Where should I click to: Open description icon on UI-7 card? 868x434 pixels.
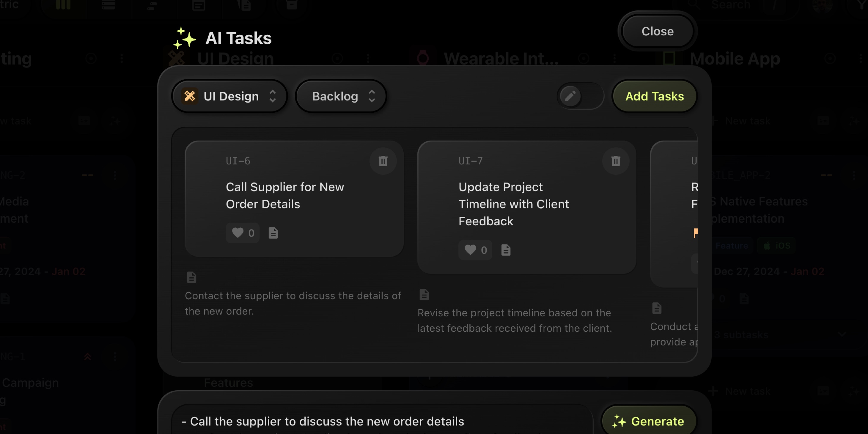(505, 250)
